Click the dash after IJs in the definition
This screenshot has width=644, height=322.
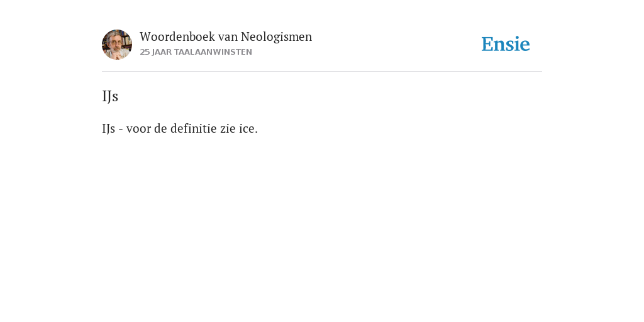point(121,130)
